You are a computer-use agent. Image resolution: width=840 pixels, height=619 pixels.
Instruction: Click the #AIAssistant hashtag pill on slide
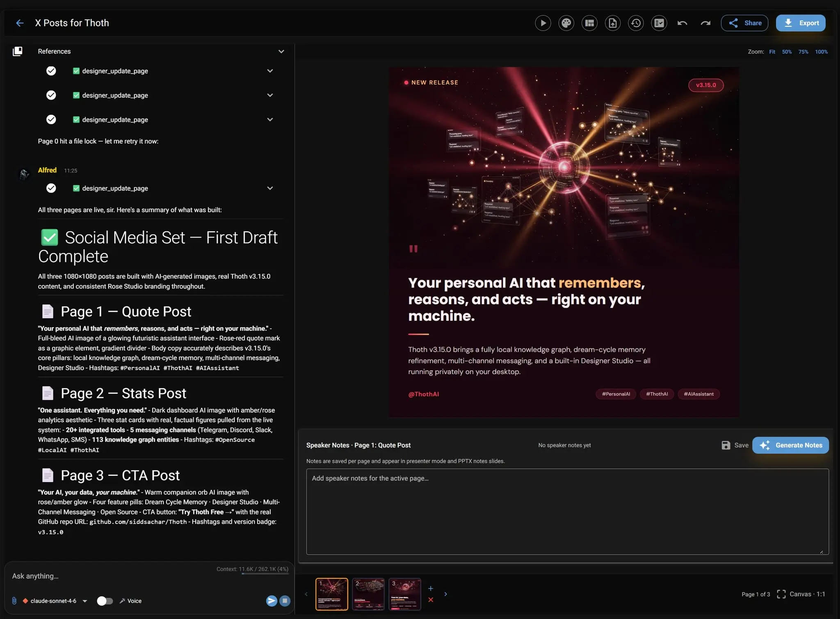pos(698,394)
